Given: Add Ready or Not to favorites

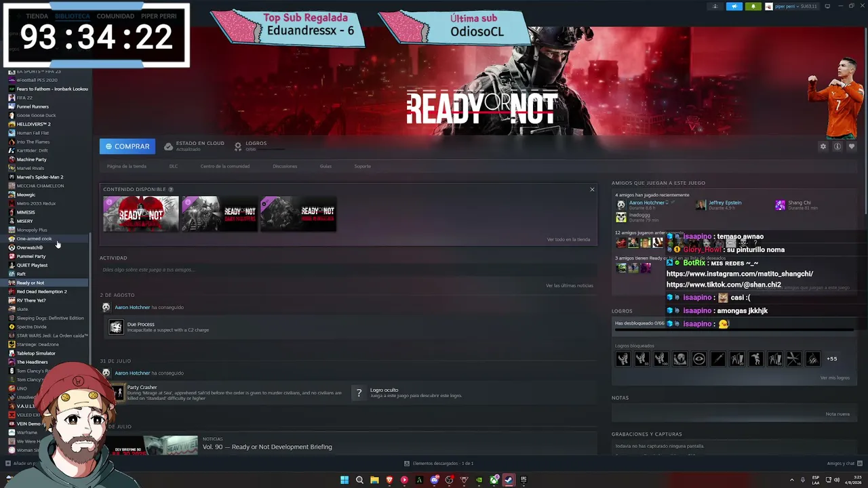Looking at the screenshot, I should [852, 146].
